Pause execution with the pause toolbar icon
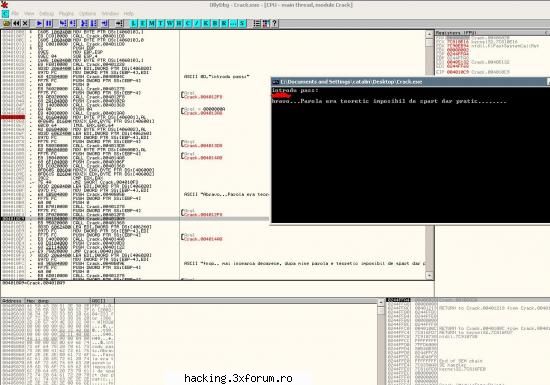550x385 pixels. (x=49, y=23)
